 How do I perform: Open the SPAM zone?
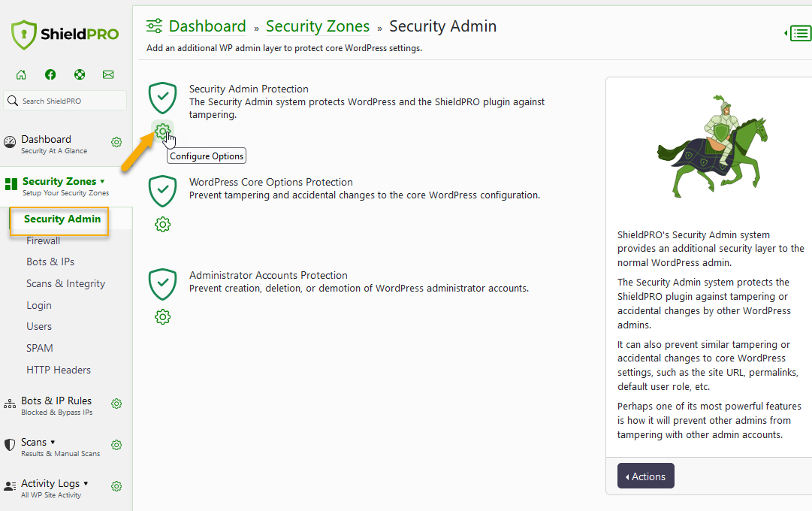click(39, 348)
